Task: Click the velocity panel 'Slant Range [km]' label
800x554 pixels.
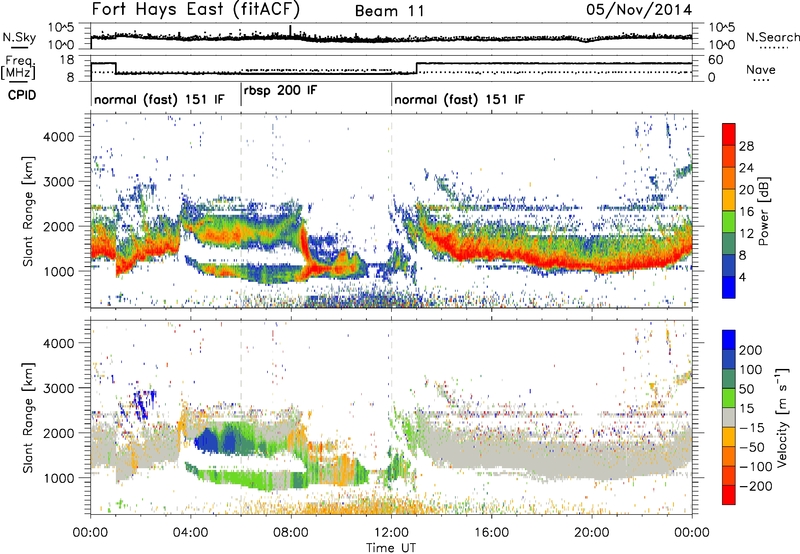Action: click(28, 417)
